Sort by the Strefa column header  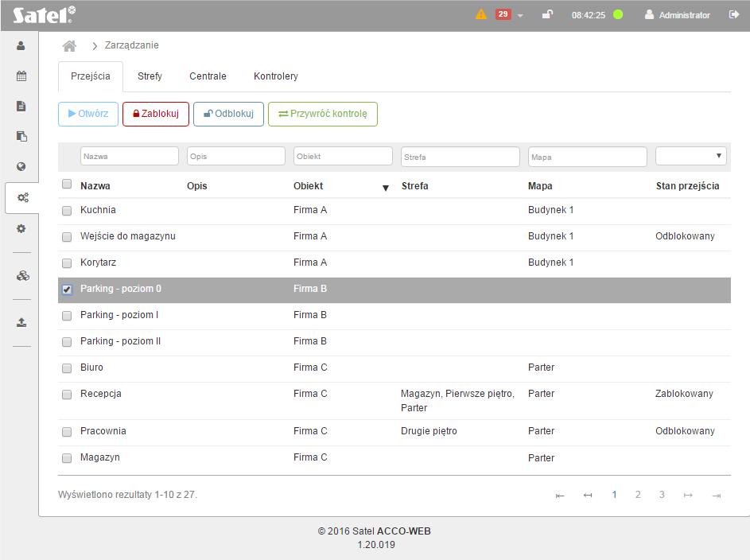click(x=414, y=186)
